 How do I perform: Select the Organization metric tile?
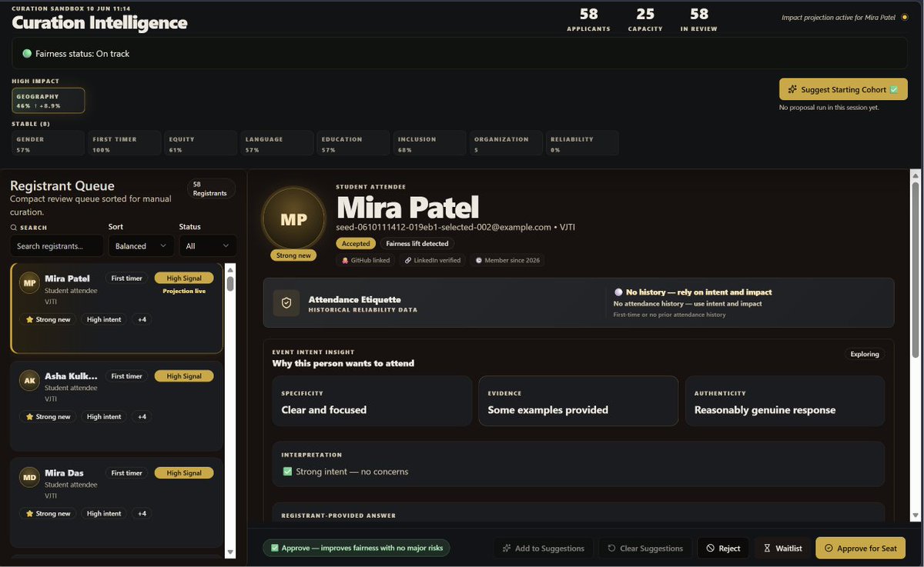click(506, 144)
